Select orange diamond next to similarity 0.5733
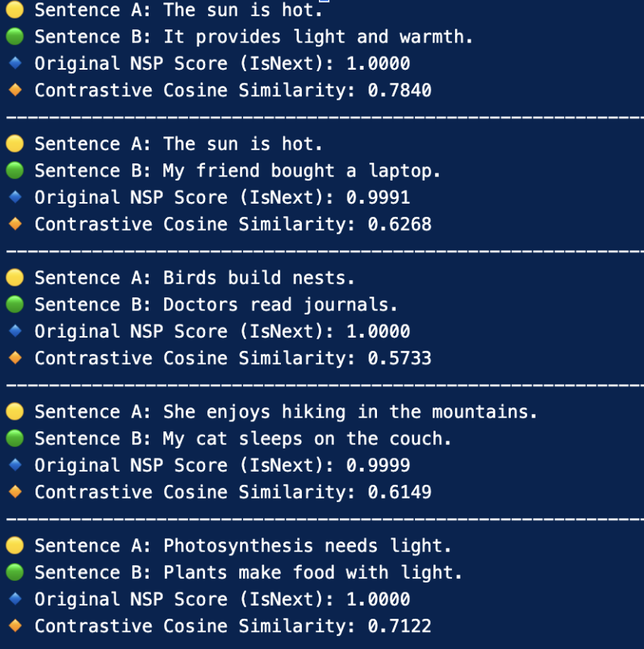Screen dimensions: 644x649 (15, 358)
